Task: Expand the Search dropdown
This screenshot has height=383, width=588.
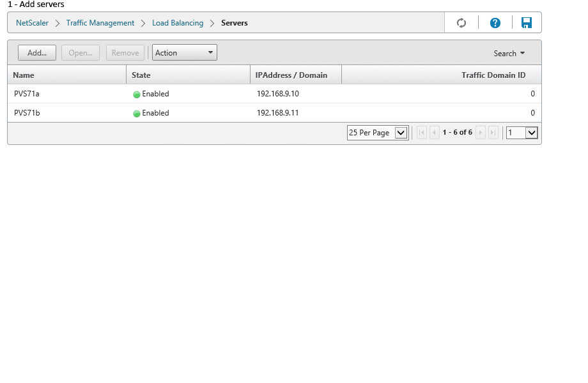Action: click(509, 54)
